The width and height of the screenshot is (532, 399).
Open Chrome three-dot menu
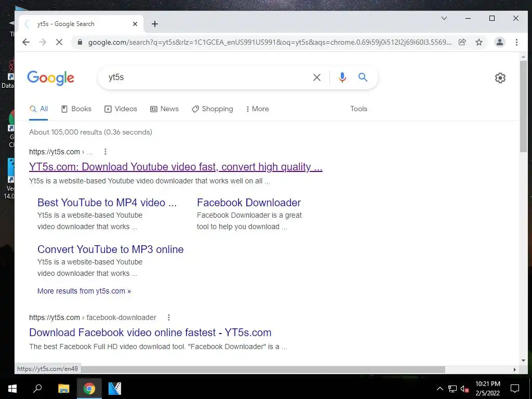[516, 42]
